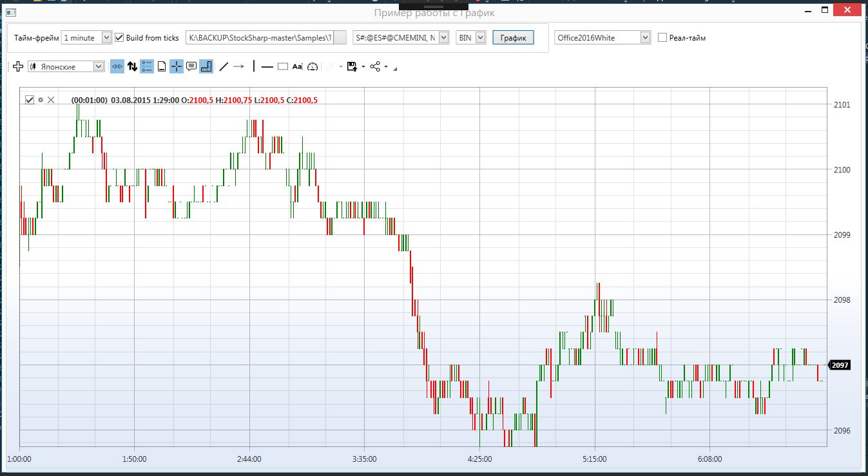Open the Office2016White theme dropdown
Image resolution: width=868 pixels, height=476 pixels.
coord(603,38)
